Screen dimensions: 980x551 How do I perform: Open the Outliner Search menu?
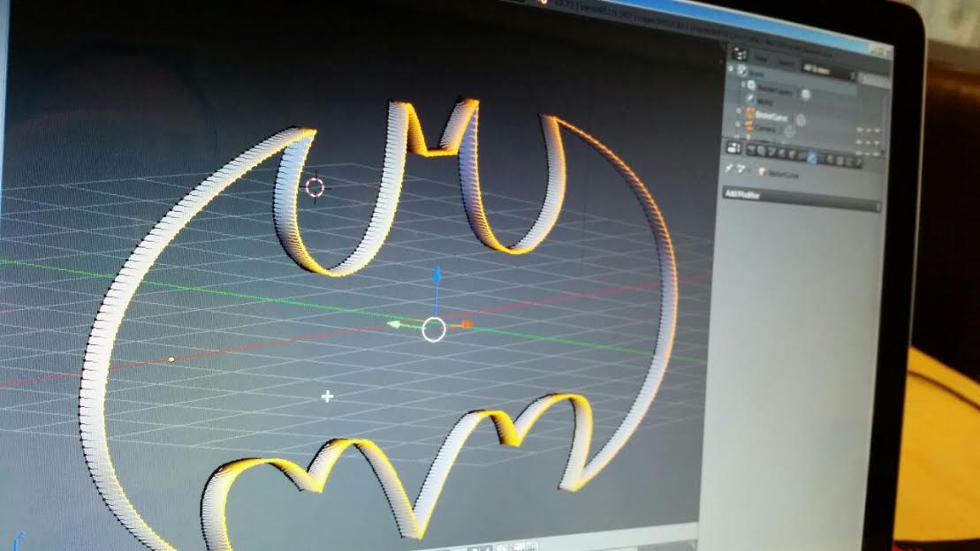pyautogui.click(x=786, y=63)
